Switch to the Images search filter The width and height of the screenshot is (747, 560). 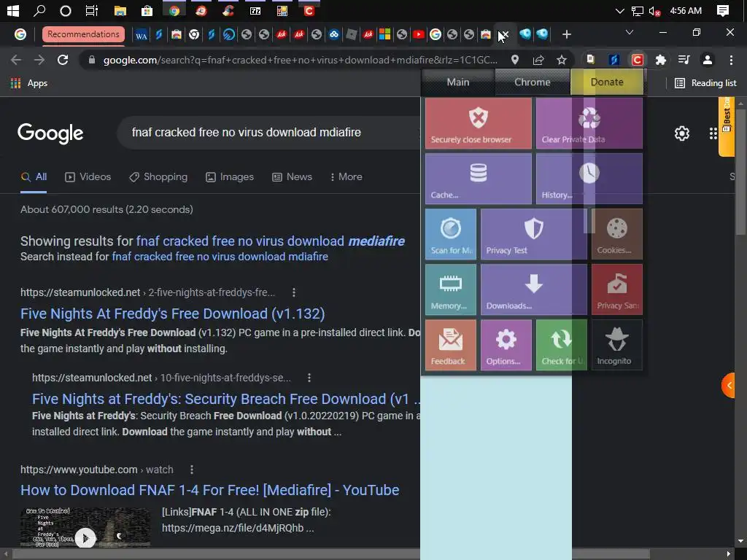pyautogui.click(x=230, y=176)
